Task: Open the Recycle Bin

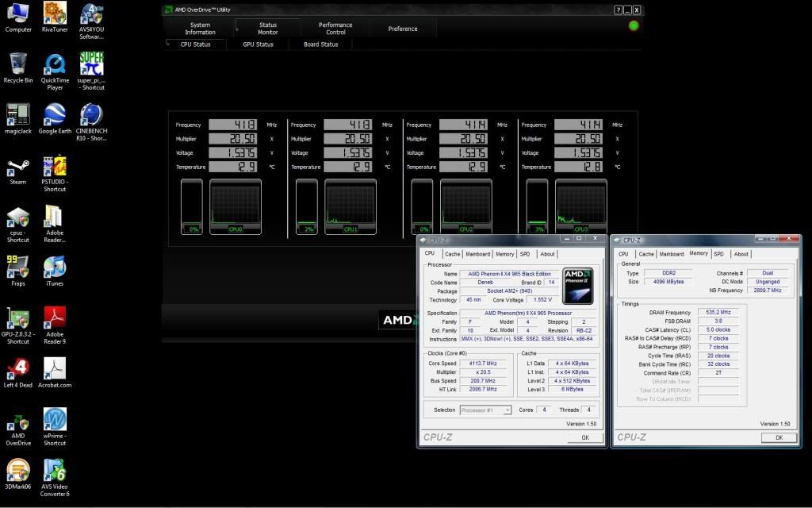Action: tap(18, 68)
